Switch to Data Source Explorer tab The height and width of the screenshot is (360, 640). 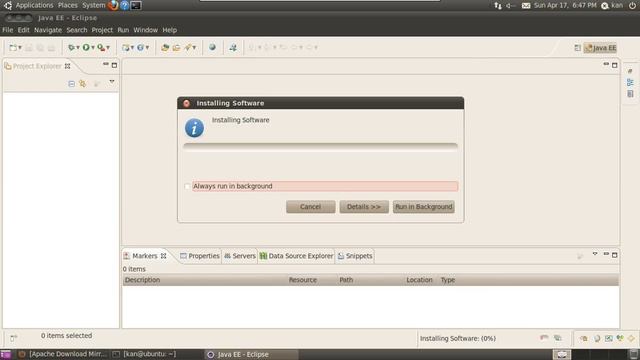coord(296,256)
